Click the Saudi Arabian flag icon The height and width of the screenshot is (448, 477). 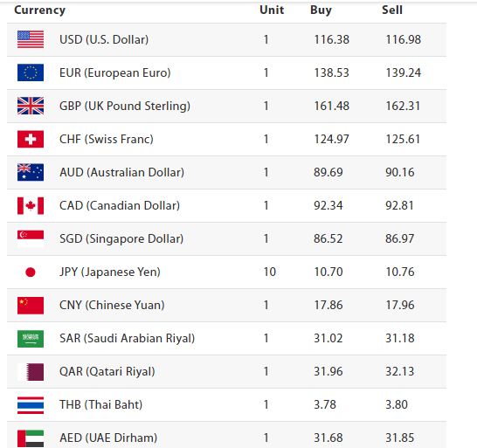(x=31, y=338)
